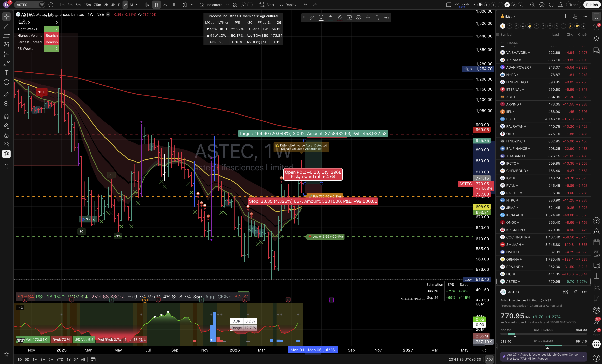This screenshot has height=364, width=602.
Task: Open drawing settings in floating toolbar
Action: (x=358, y=18)
